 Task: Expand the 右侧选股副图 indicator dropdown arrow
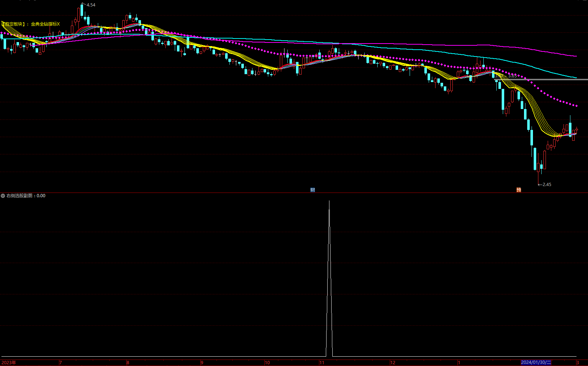point(3,196)
